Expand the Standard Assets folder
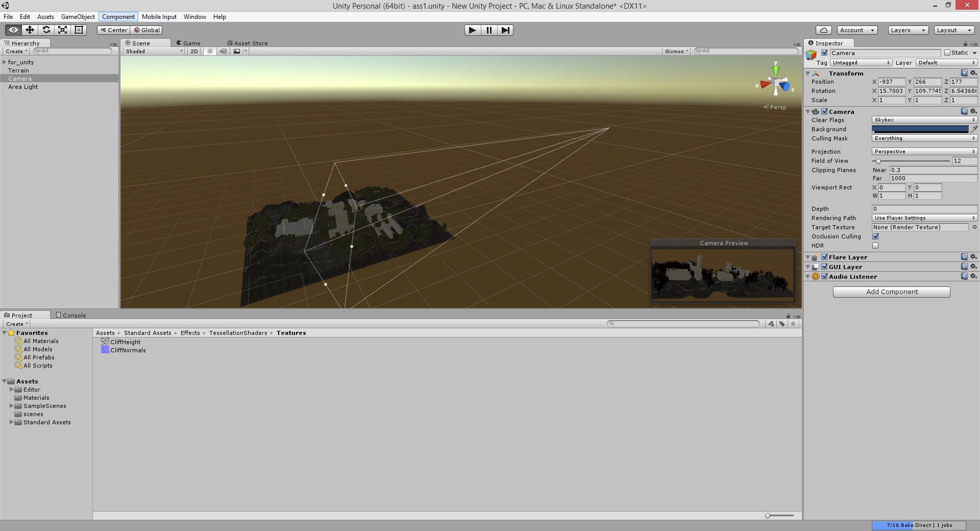Viewport: 980px width, 531px height. pyautogui.click(x=12, y=422)
